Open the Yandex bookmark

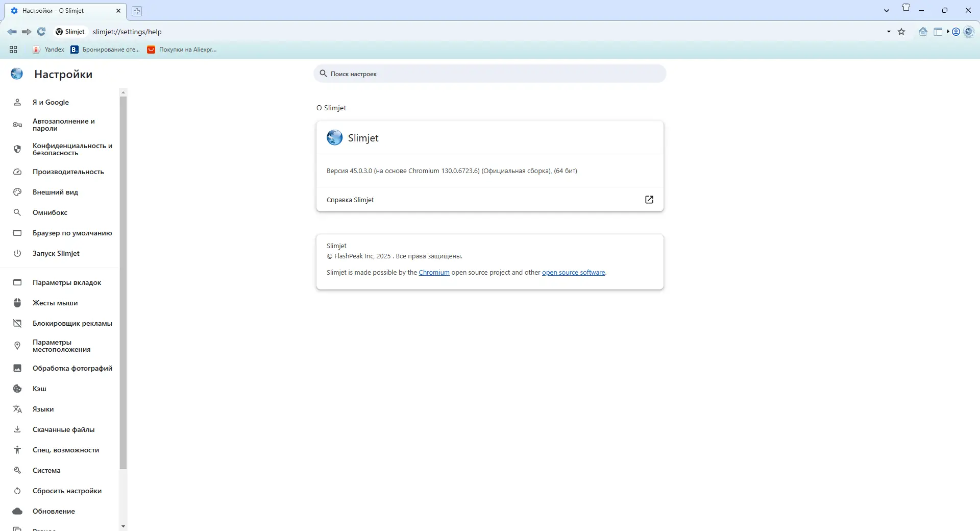click(48, 50)
